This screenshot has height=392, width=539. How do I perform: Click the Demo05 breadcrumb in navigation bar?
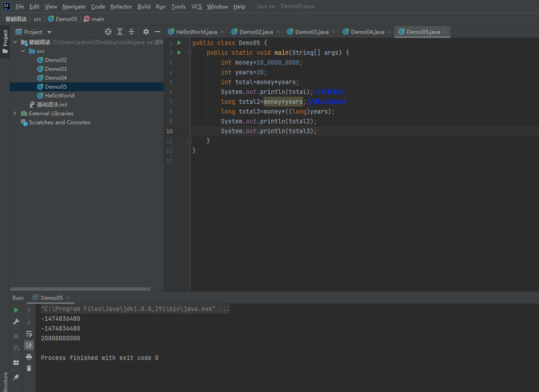coord(66,19)
